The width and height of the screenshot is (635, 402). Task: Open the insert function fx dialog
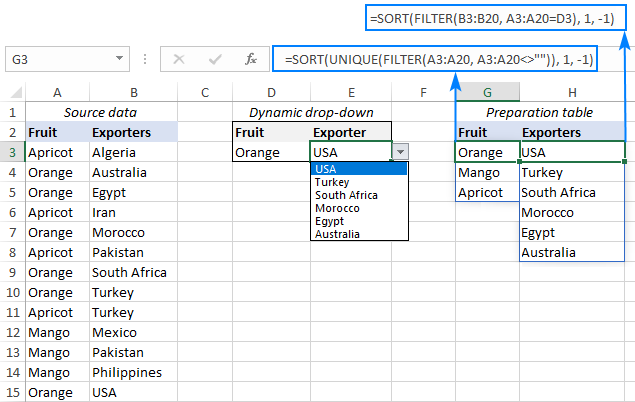(x=250, y=59)
